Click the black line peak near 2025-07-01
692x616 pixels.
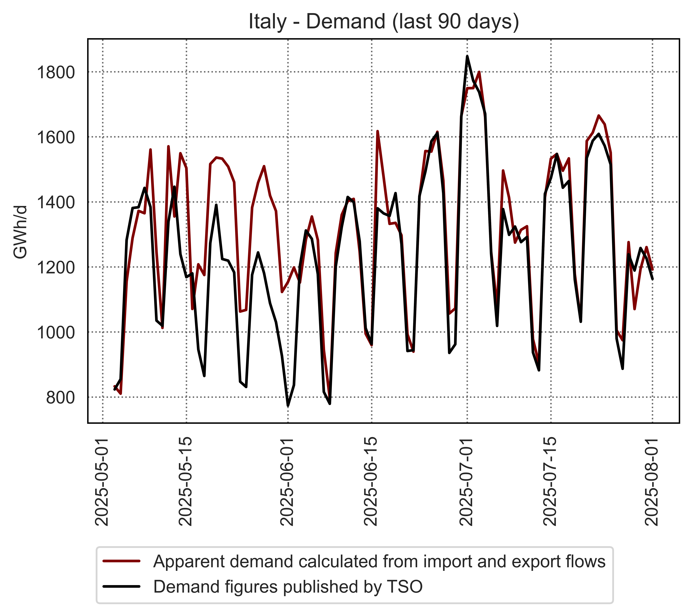tap(467, 56)
